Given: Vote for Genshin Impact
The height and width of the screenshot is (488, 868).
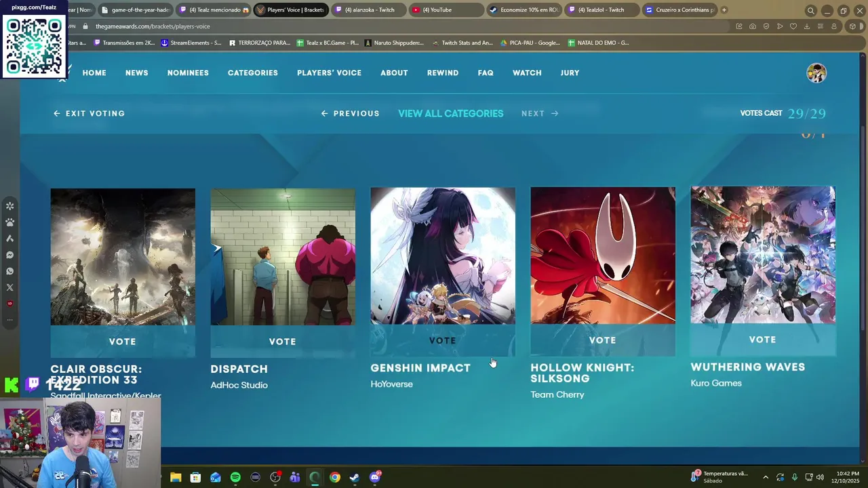Looking at the screenshot, I should point(443,340).
